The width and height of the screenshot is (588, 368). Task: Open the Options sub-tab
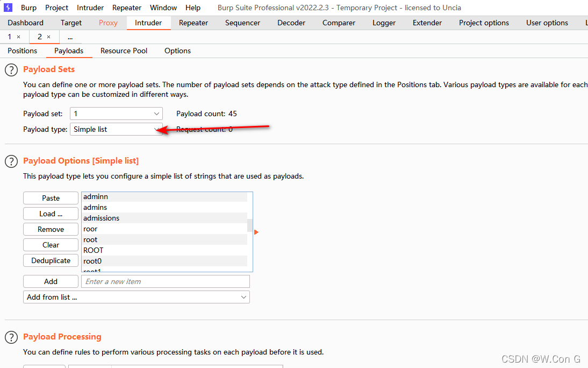click(x=177, y=51)
